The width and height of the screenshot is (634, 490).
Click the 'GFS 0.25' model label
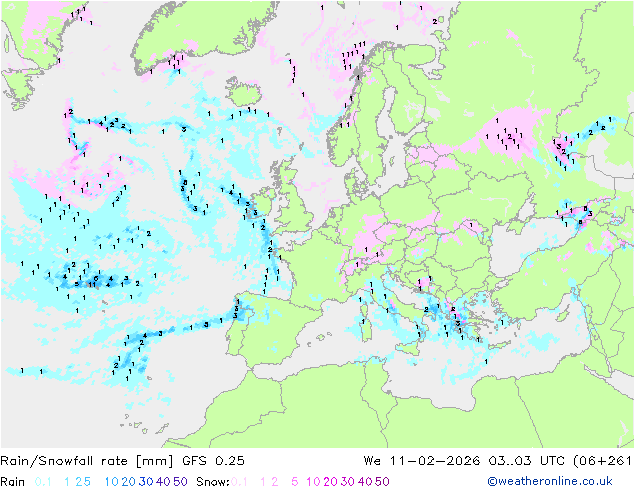pos(213,461)
